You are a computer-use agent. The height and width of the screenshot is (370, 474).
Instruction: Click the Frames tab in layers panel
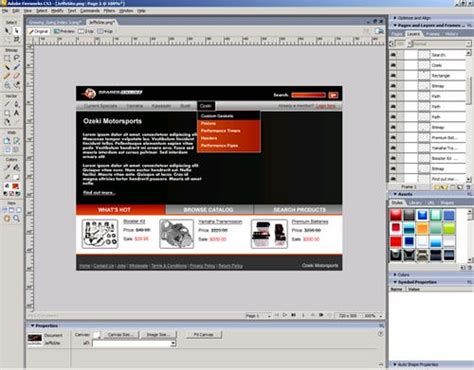[x=432, y=34]
